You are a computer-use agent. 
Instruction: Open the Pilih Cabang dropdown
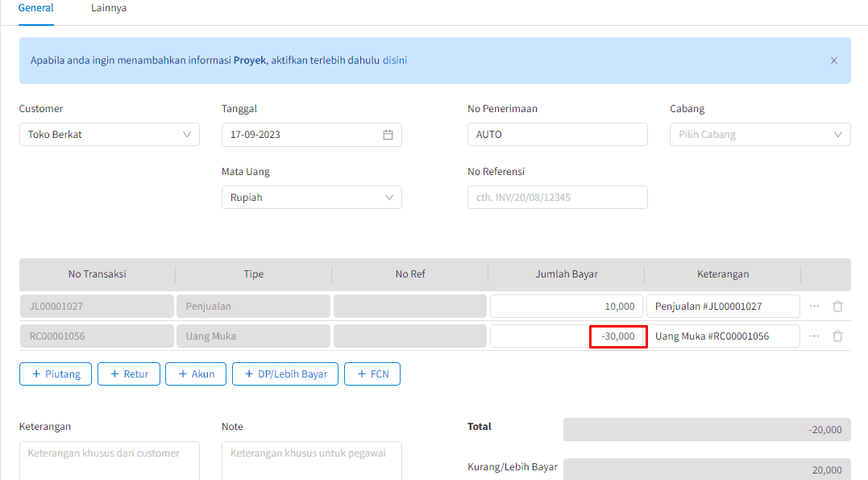(x=759, y=135)
